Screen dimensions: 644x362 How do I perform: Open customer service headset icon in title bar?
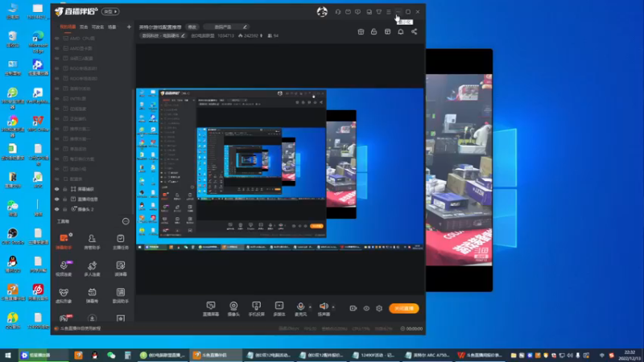[x=337, y=12]
